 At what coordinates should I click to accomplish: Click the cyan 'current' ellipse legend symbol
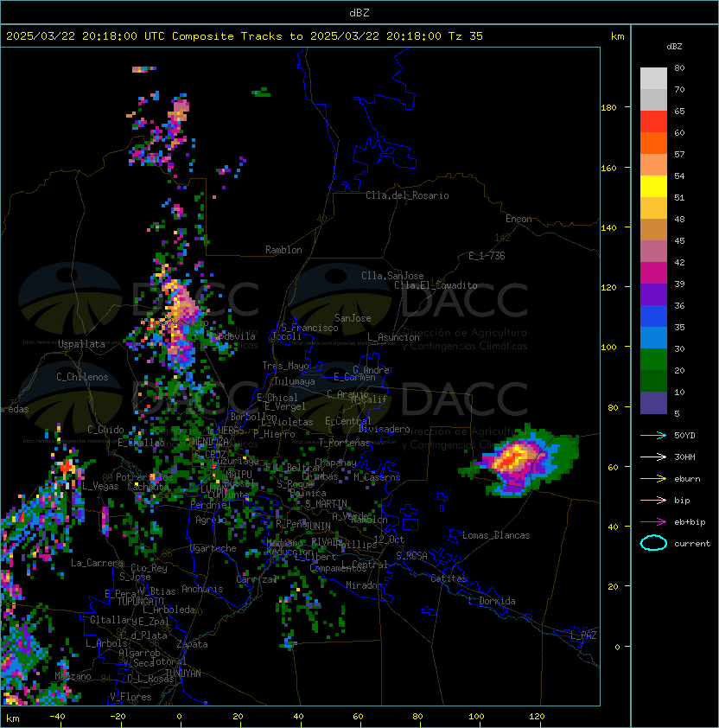tap(653, 543)
